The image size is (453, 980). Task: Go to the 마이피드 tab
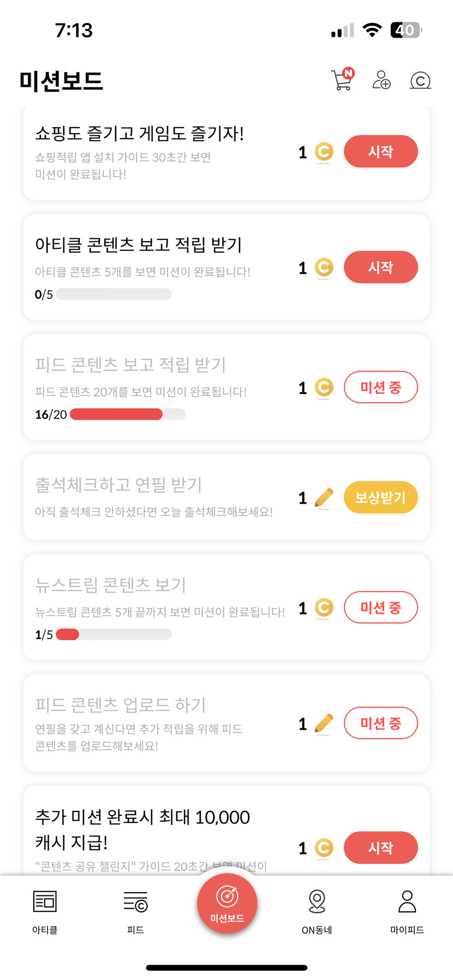point(407,911)
